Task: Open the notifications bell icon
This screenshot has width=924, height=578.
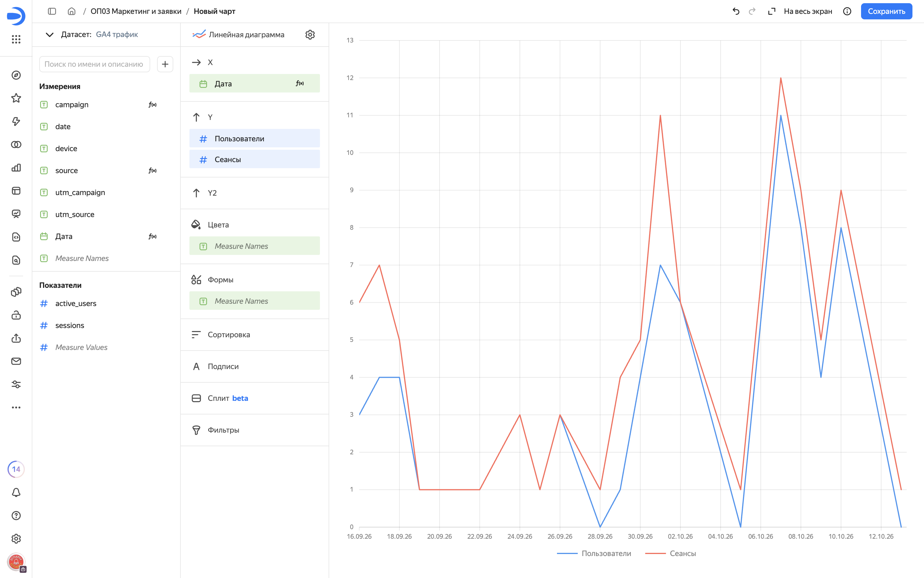Action: pos(16,492)
